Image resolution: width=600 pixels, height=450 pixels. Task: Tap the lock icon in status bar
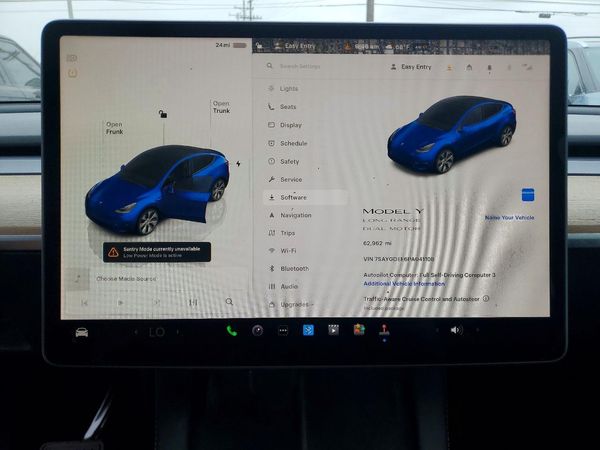pyautogui.click(x=260, y=46)
